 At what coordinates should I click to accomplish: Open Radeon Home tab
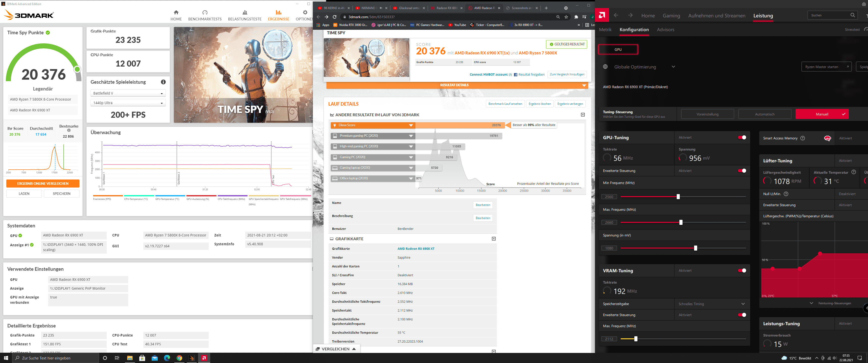(x=648, y=15)
